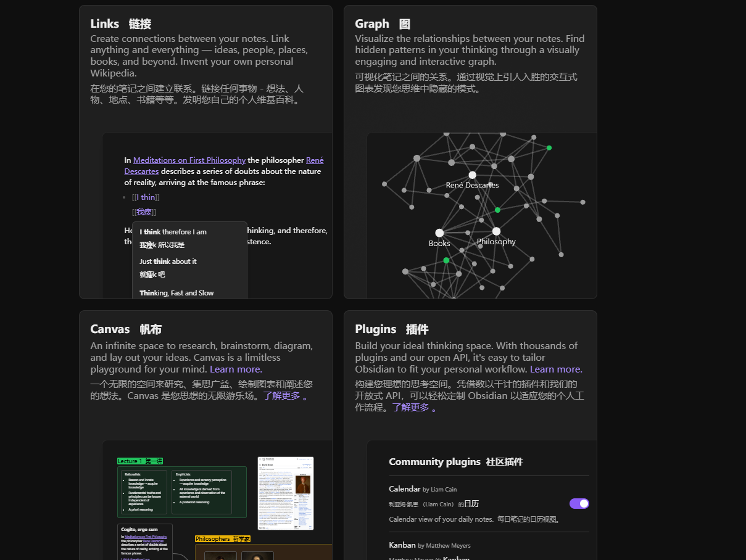Click 'by Liam Cain' author text
746x560 pixels.
440,490
